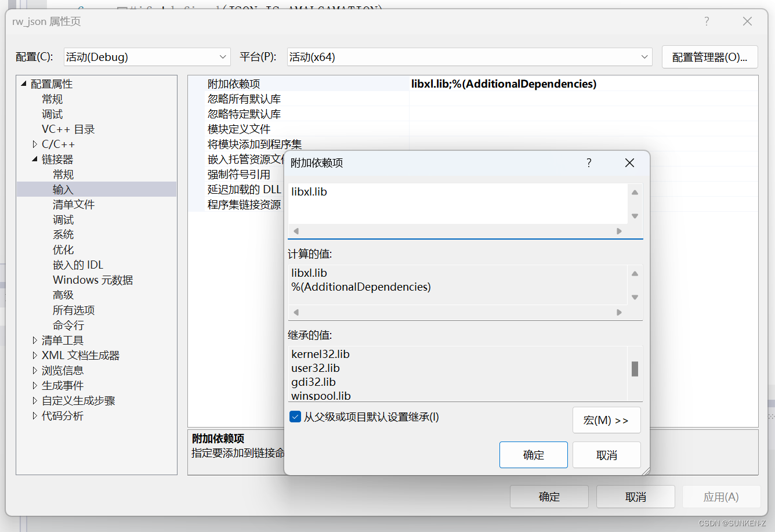Screen dimensions: 775x532
Task: Click the down scroll arrow beside 计算的值 box
Action: (x=635, y=298)
